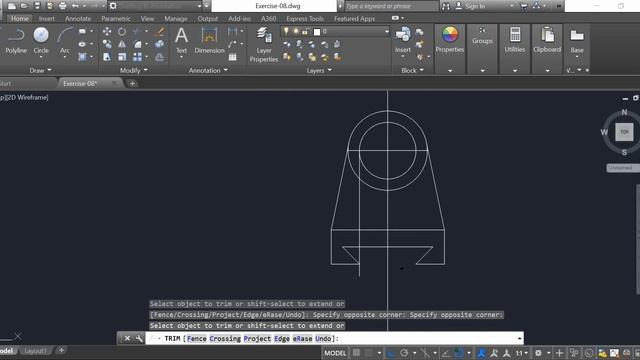Switch to the Insert ribbon tab
Image resolution: width=640 pixels, height=360 pixels.
(x=47, y=18)
